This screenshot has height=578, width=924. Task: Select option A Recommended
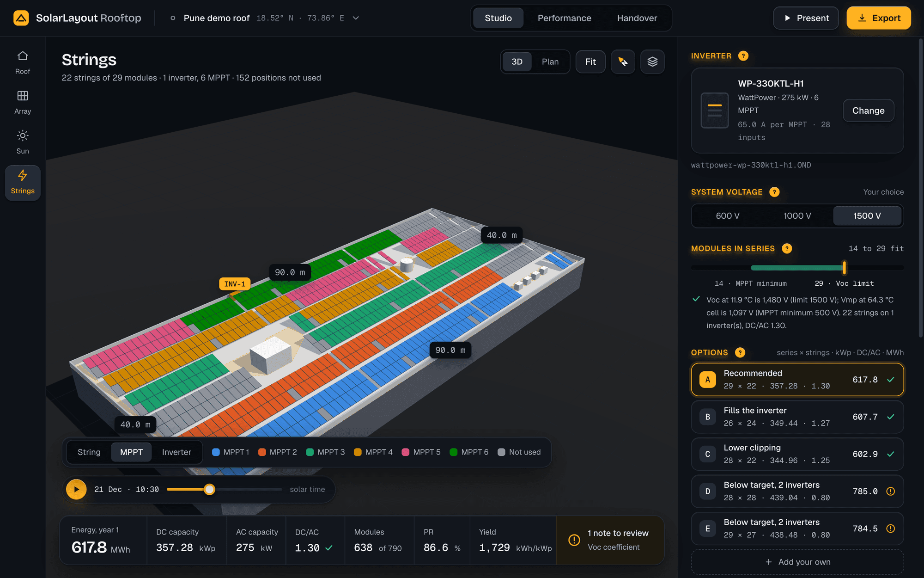pos(797,380)
